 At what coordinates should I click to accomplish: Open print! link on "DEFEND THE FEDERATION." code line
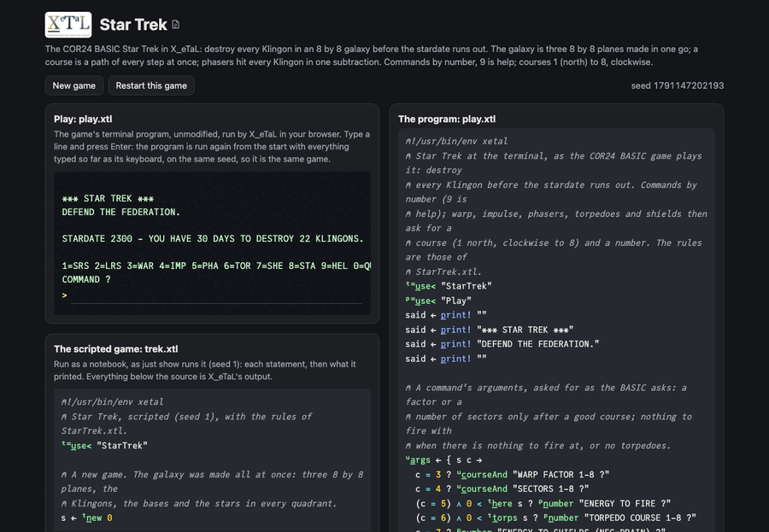[455, 344]
